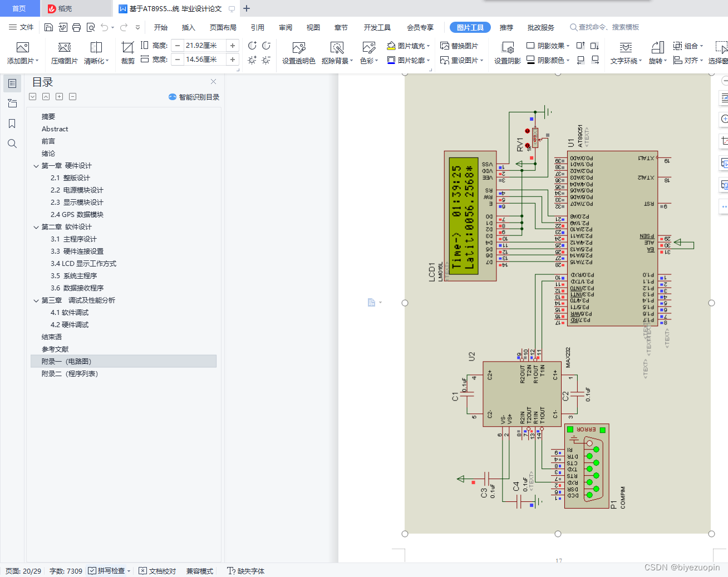
Task: Open the bookmark panel in left sidebar
Action: coord(12,124)
